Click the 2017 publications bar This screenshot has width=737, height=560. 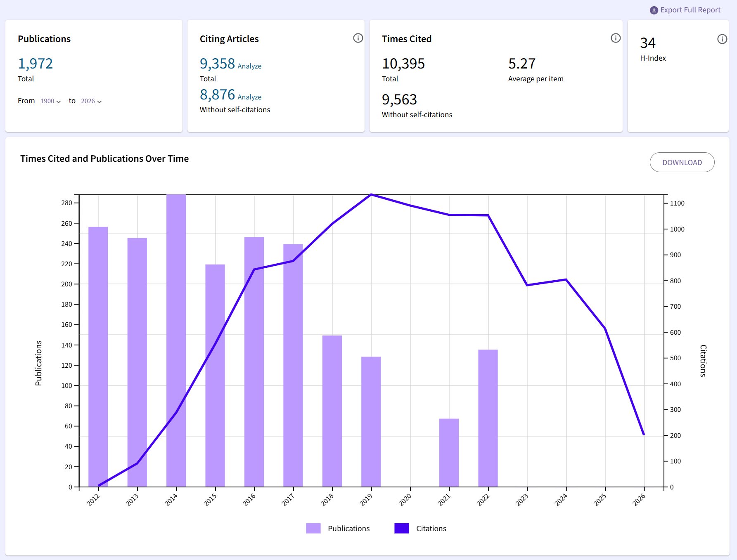[293, 366]
